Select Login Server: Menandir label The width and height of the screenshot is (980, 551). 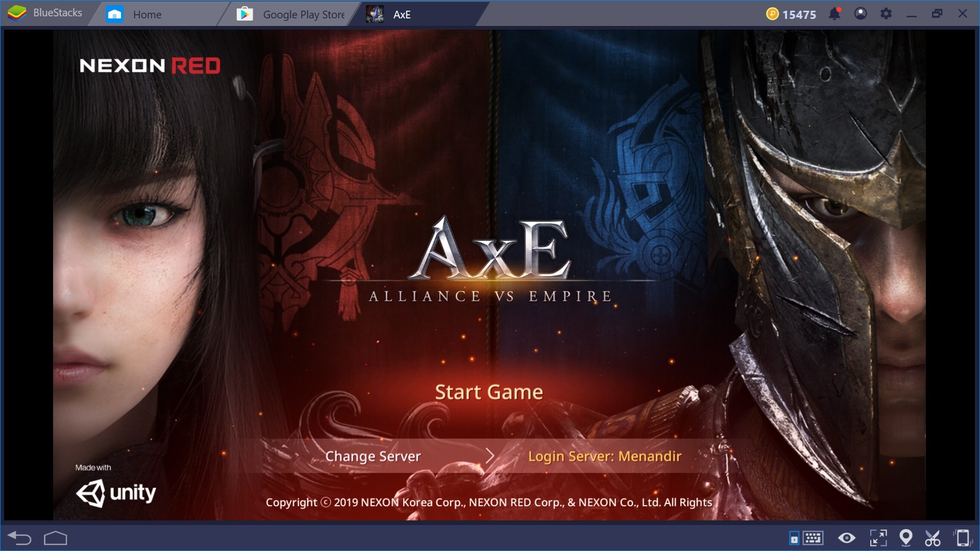pyautogui.click(x=603, y=457)
